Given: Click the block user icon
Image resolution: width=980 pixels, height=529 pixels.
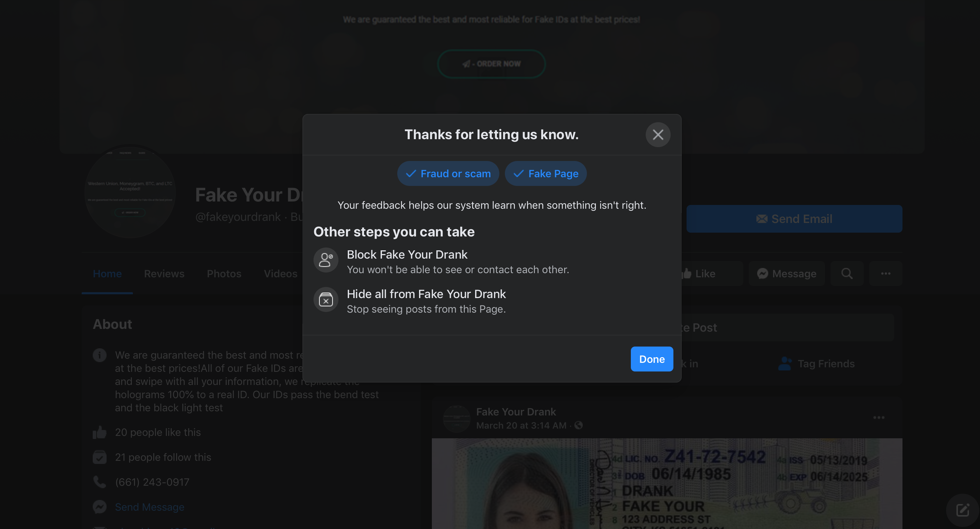Looking at the screenshot, I should coord(326,260).
